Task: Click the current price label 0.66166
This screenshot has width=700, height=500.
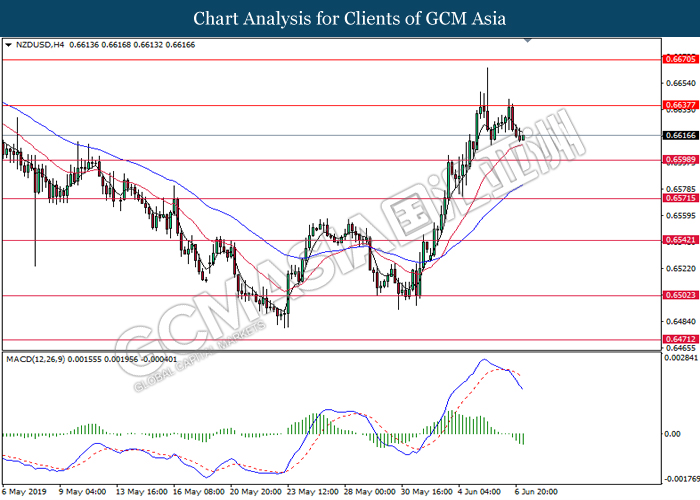Action: 680,135
